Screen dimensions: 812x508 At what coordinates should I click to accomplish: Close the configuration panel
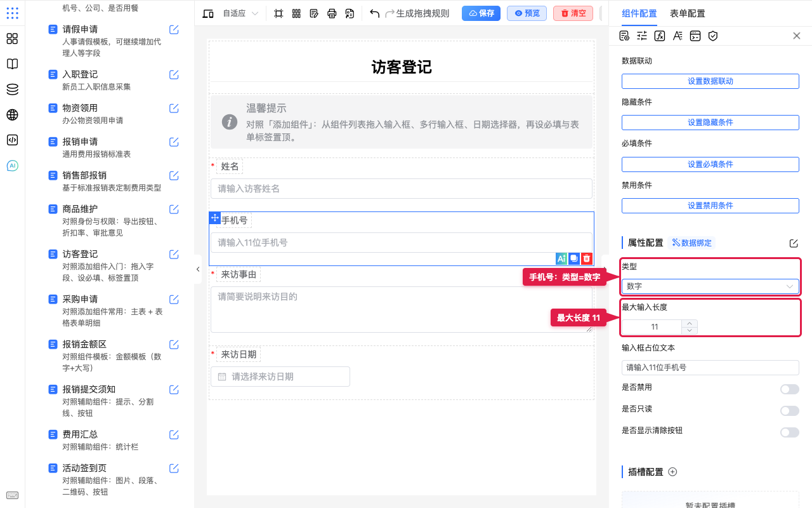click(x=797, y=36)
